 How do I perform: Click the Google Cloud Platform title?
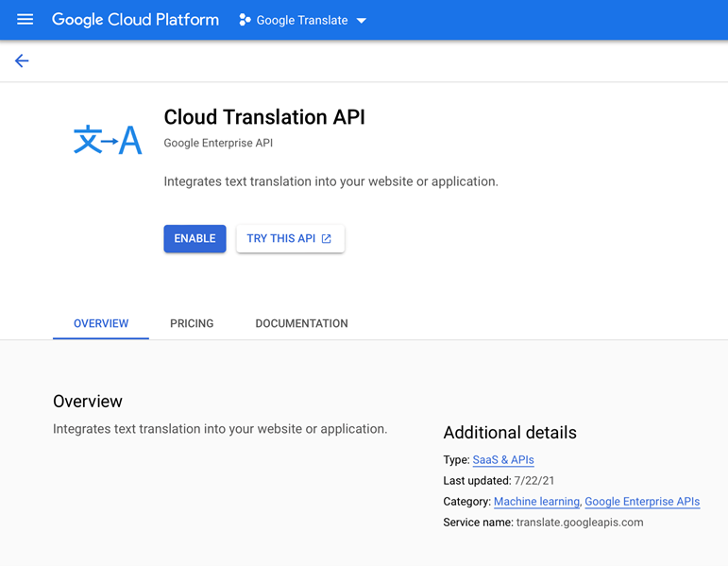(x=135, y=20)
